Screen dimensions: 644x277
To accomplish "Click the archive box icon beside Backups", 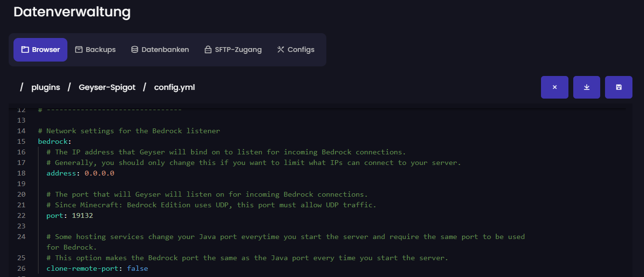I will [79, 50].
